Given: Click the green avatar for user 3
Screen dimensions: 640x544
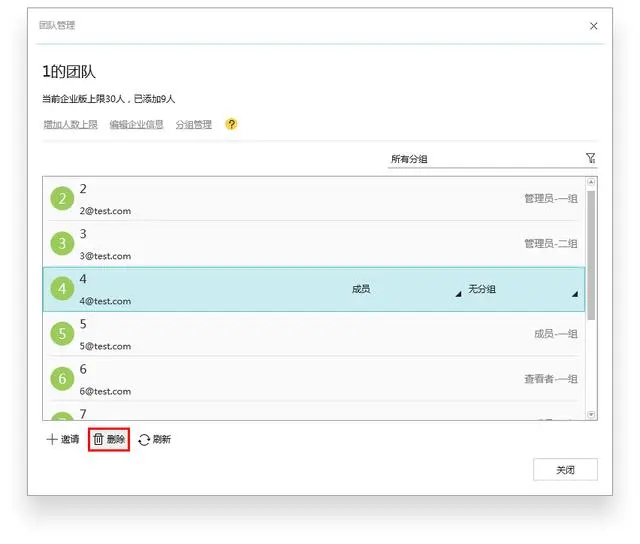Looking at the screenshot, I should point(62,244).
